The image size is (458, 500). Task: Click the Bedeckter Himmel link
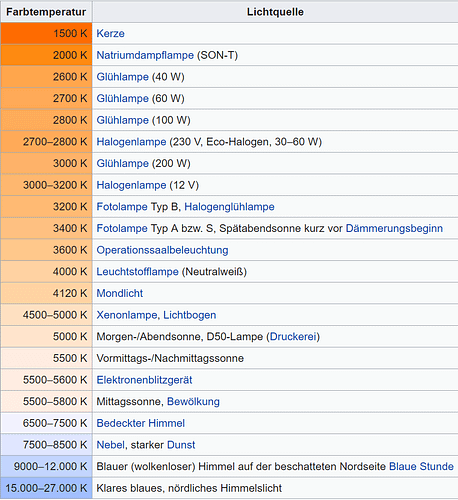pyautogui.click(x=140, y=423)
